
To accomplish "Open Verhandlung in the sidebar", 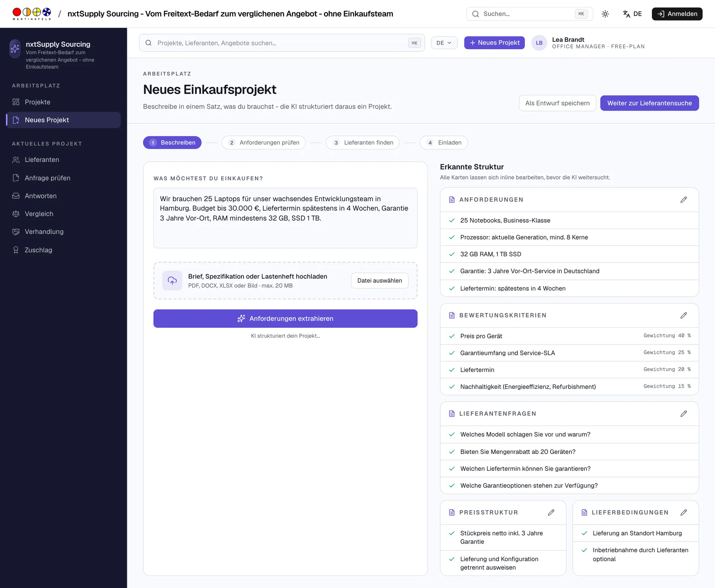I will (x=63, y=232).
